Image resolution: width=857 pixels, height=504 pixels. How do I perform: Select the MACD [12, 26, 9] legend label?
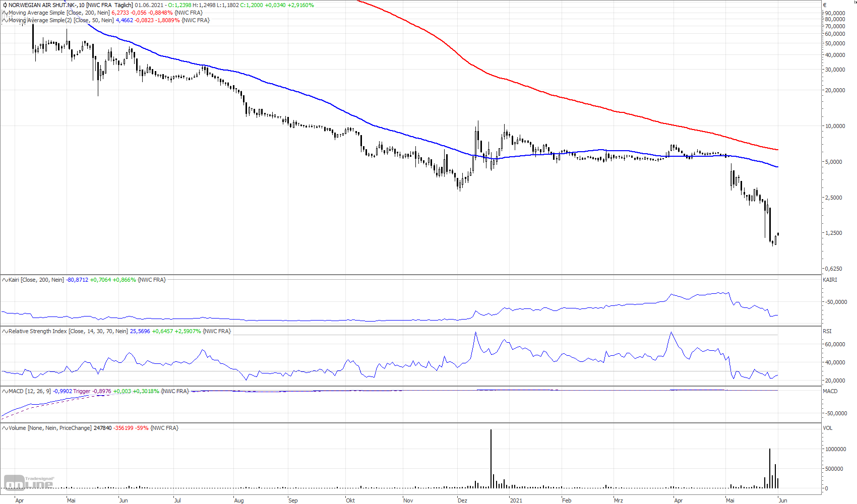coord(30,391)
